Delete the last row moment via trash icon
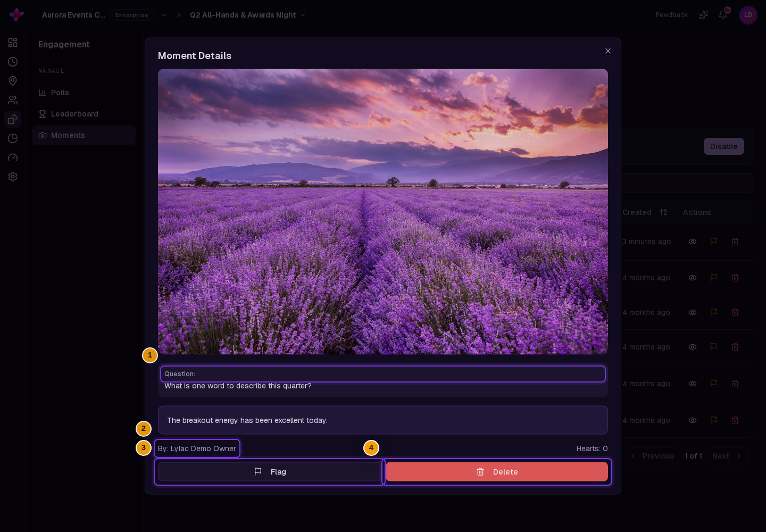The width and height of the screenshot is (766, 532). 735,420
